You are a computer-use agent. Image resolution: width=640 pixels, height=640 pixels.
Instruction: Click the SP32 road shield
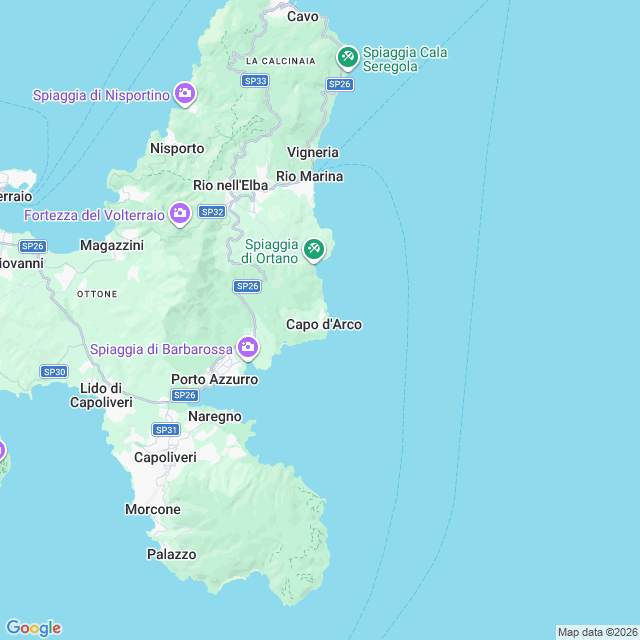tap(212, 212)
